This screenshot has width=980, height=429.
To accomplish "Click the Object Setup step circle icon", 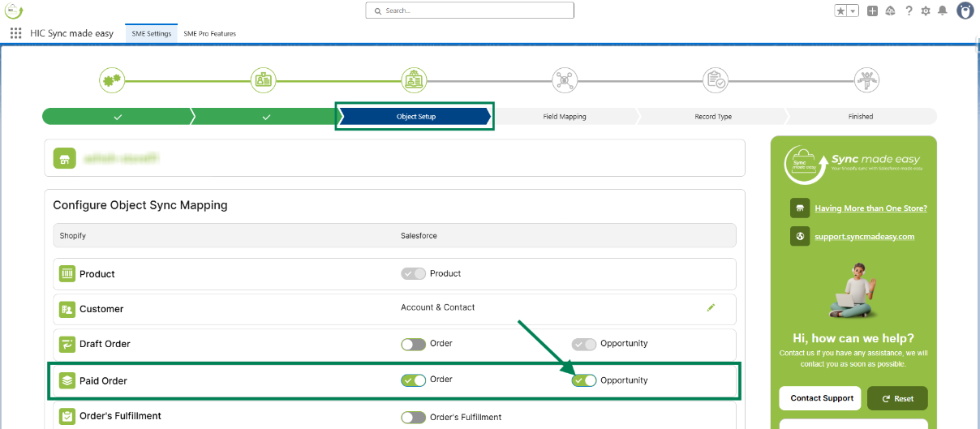I will point(414,80).
